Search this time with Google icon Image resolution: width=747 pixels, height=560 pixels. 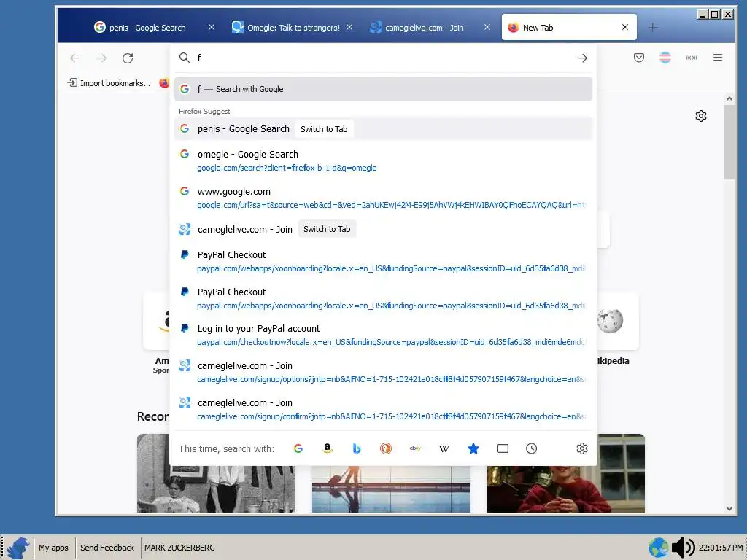click(298, 448)
